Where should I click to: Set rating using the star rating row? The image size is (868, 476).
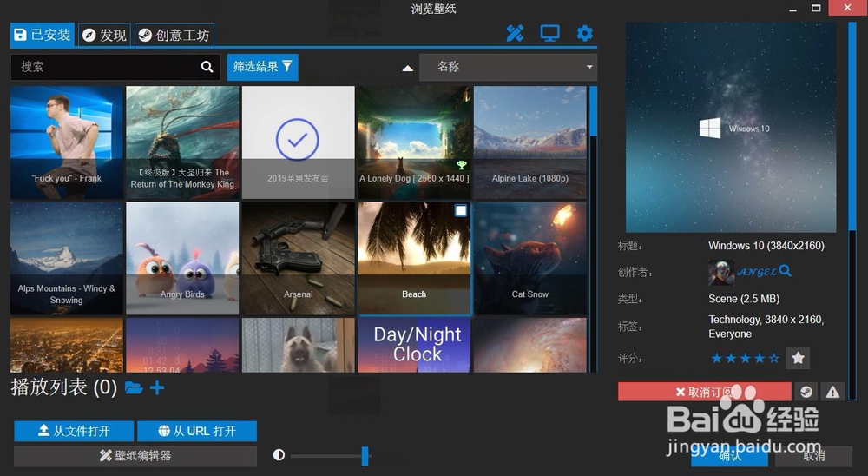tap(745, 359)
